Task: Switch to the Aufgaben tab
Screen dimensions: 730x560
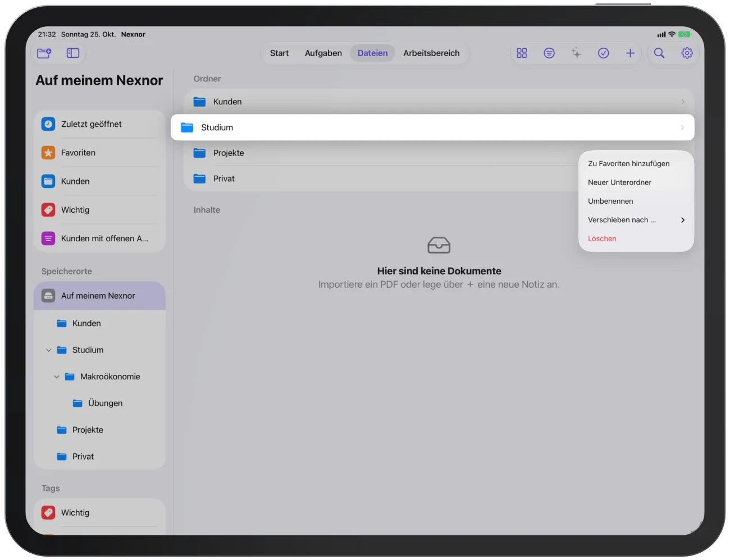Action: 323,53
